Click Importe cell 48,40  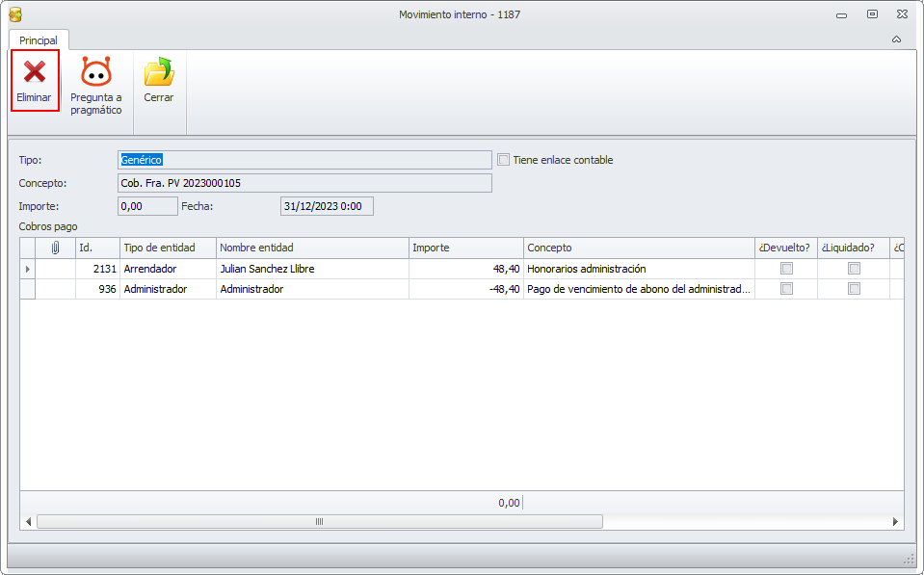[x=466, y=269]
